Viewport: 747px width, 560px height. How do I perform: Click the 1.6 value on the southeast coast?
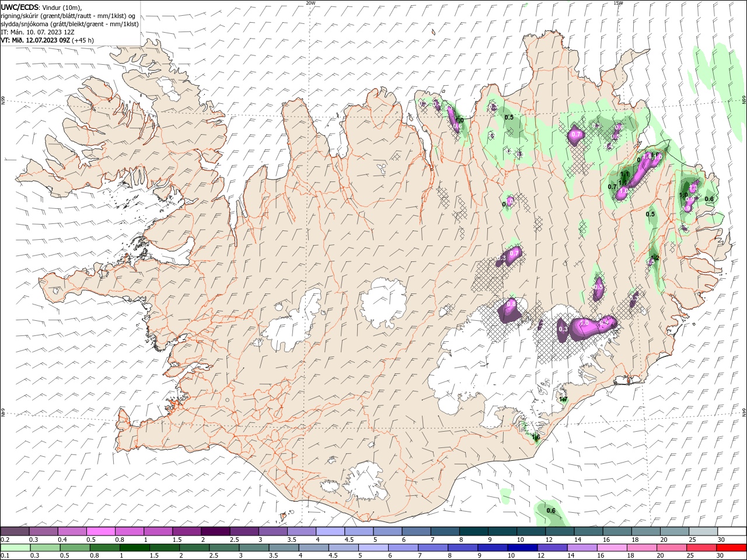(536, 437)
